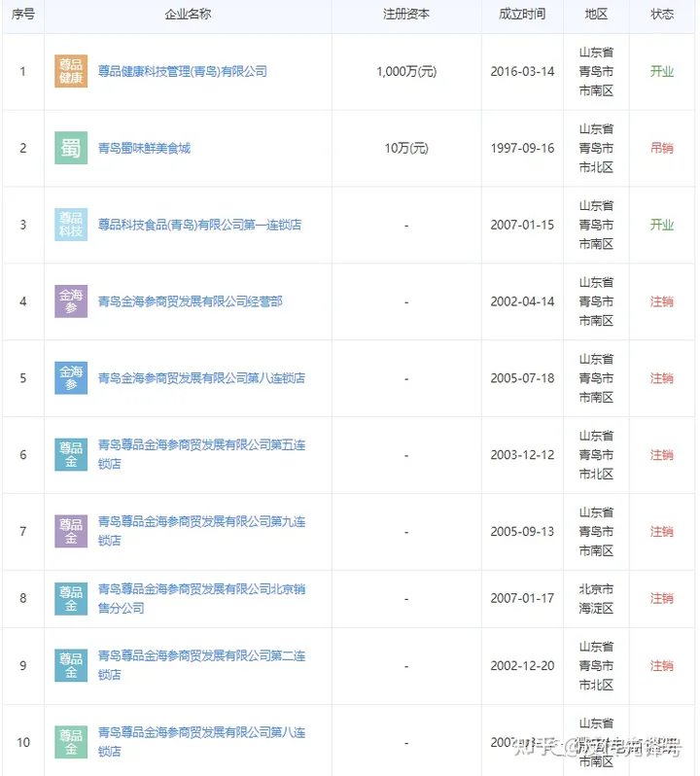The image size is (700, 776).
Task: Click the 状态 column header
Action: 662,15
